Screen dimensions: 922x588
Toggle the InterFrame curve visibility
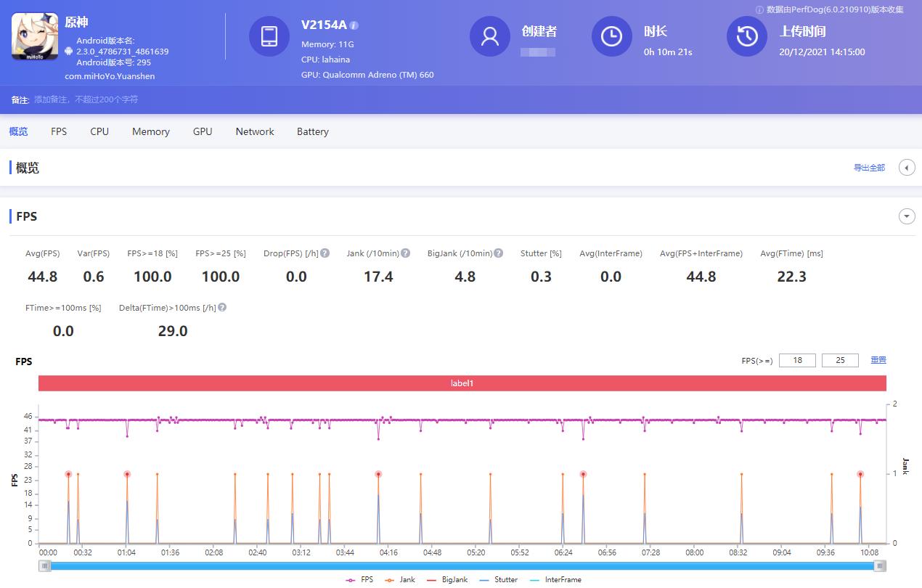pyautogui.click(x=564, y=579)
